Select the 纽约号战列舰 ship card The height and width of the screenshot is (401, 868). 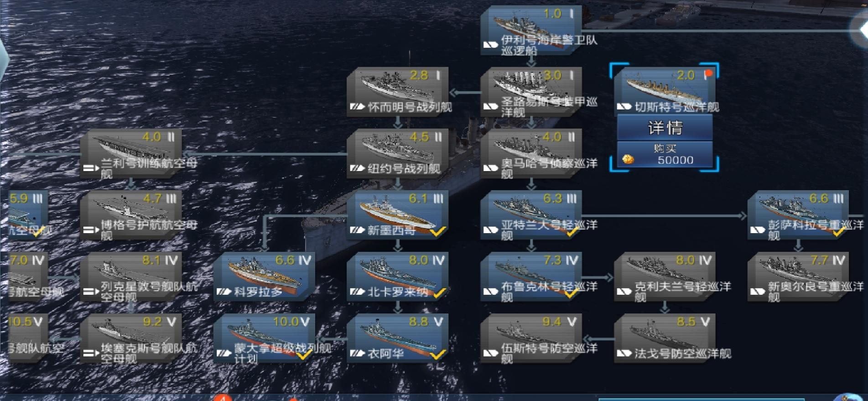click(397, 154)
